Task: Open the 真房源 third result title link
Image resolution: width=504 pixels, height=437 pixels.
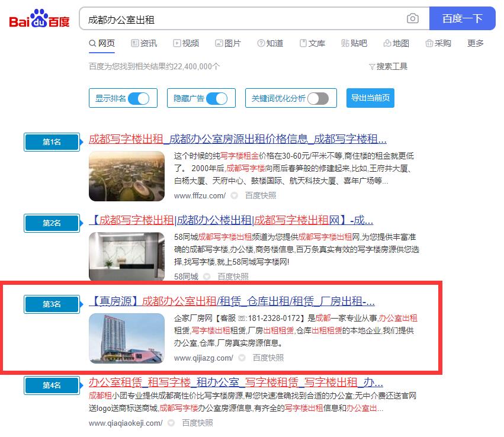Action: coord(231,300)
